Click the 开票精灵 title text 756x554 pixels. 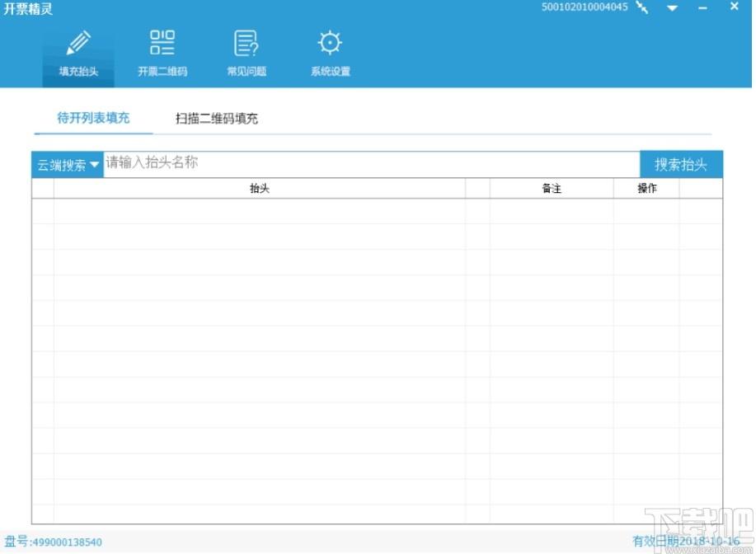28,9
